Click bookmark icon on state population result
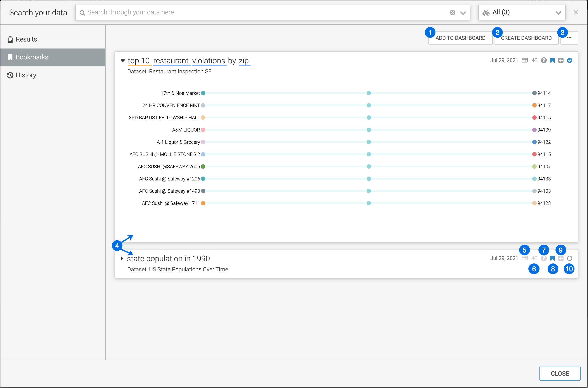Viewport: 588px width, 388px height. point(552,258)
